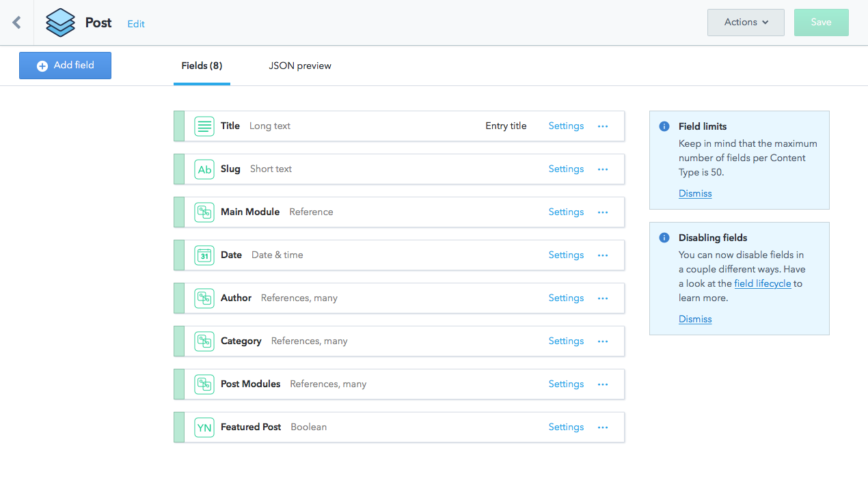
Task: Click the back arrow chevron icon
Action: [17, 23]
